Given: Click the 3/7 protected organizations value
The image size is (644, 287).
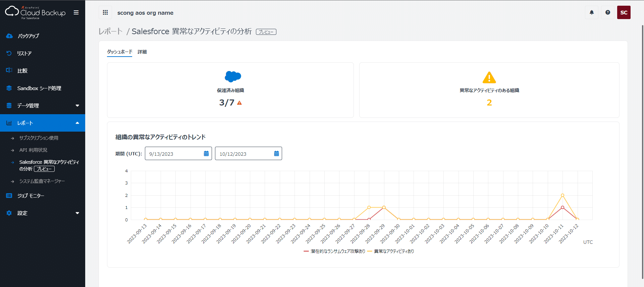Looking at the screenshot, I should (x=227, y=102).
